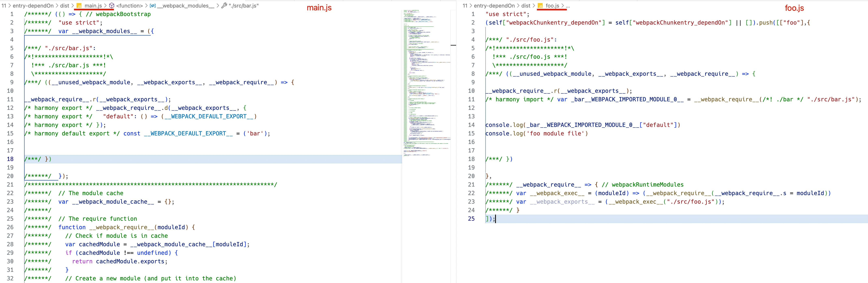Viewport: 868px width, 283px height.
Task: Click '"use strict";' on foo.js line 1
Action: (x=507, y=14)
